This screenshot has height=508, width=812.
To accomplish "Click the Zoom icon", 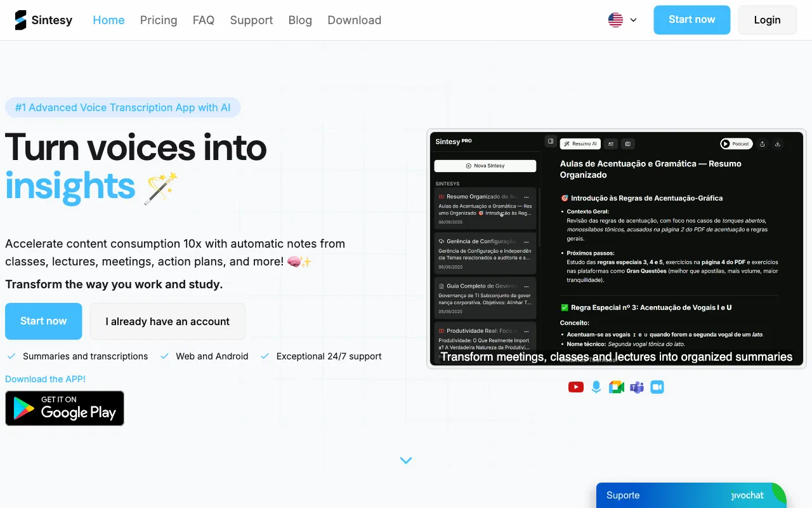I will [x=657, y=387].
